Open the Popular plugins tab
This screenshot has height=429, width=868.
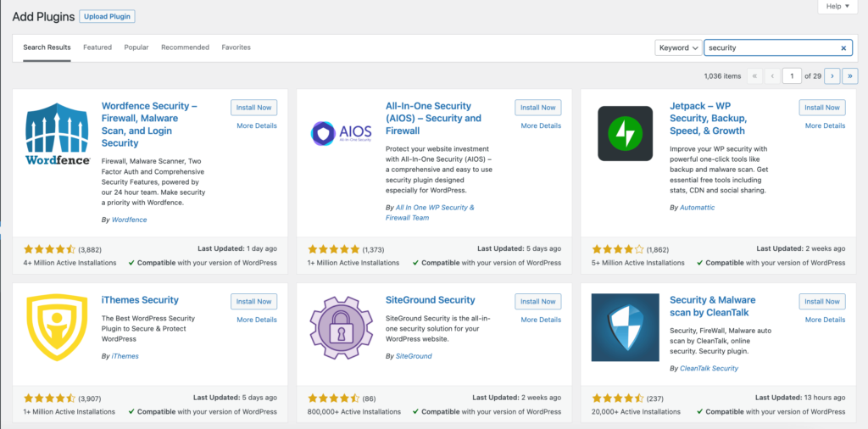[x=136, y=47]
